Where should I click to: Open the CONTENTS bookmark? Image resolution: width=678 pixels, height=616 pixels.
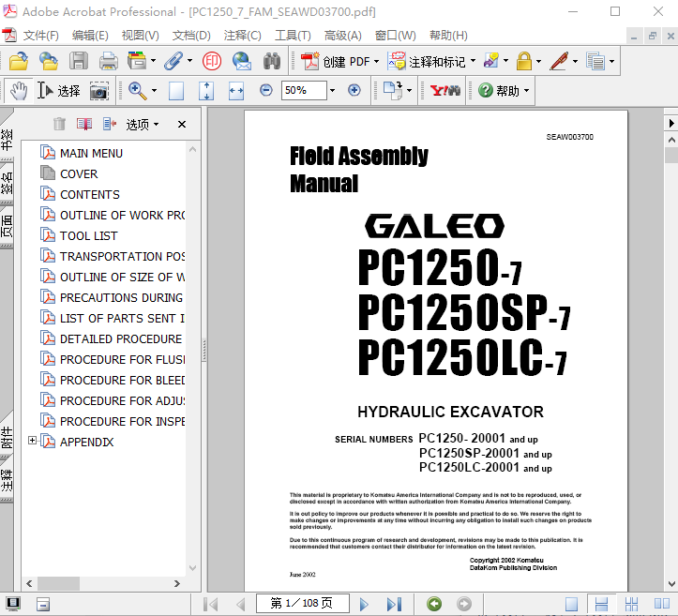90,194
